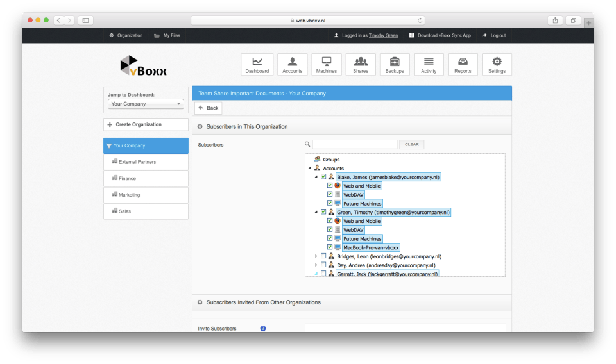Open the Machines section
Image resolution: width=616 pixels, height=364 pixels.
[x=327, y=64]
